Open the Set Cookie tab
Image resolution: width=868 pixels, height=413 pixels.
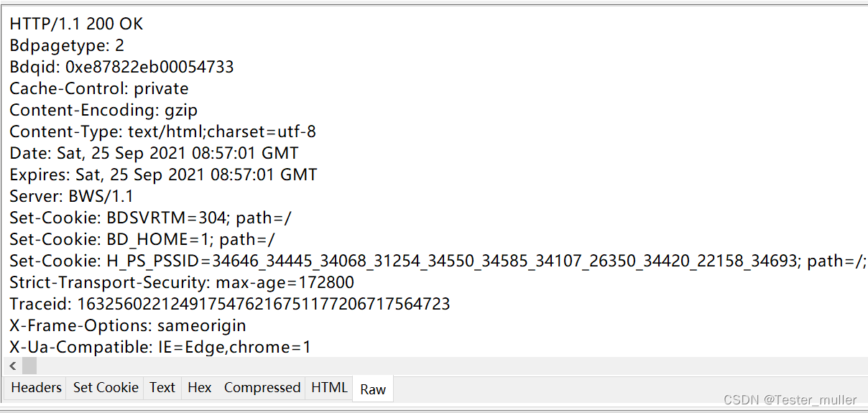pyautogui.click(x=106, y=388)
